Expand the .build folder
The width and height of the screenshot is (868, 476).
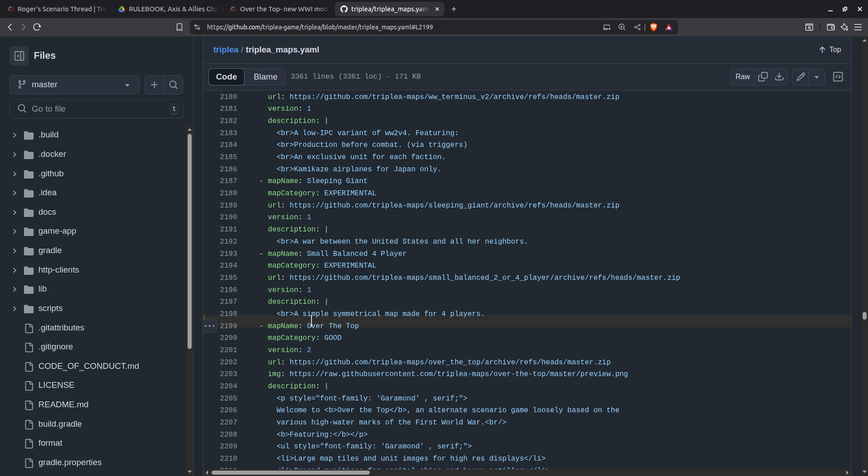14,135
